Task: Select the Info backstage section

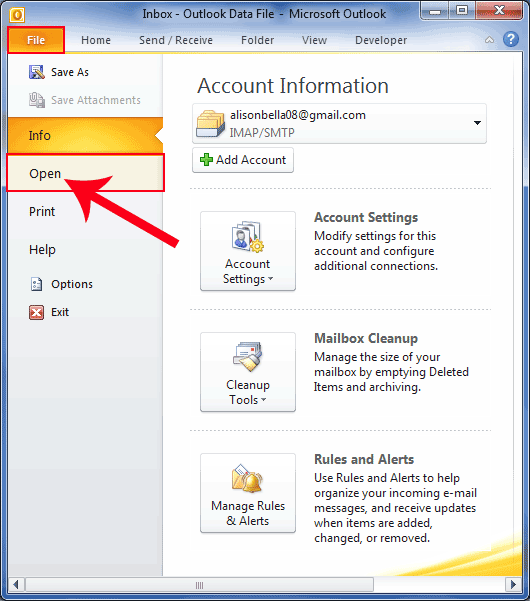Action: click(x=85, y=135)
